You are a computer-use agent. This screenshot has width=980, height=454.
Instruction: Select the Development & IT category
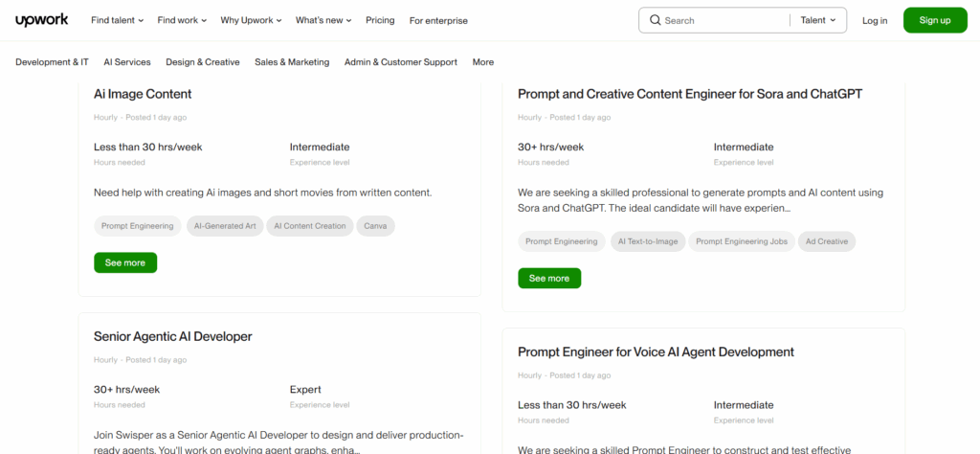[x=52, y=62]
